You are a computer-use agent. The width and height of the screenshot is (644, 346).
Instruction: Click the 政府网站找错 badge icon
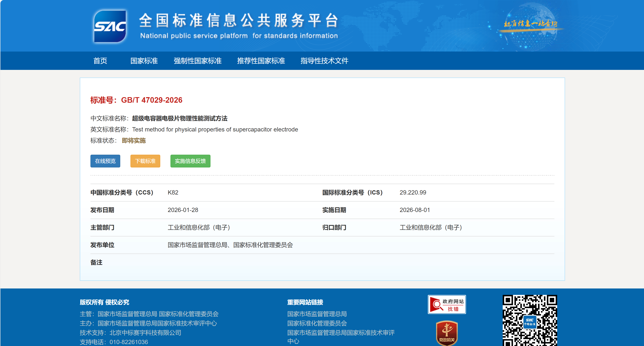click(x=447, y=304)
